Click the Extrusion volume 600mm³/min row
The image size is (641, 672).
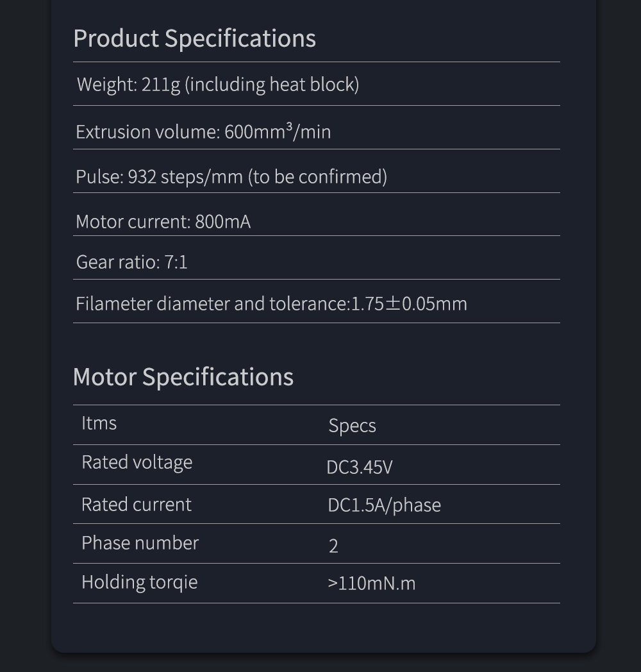coord(203,131)
